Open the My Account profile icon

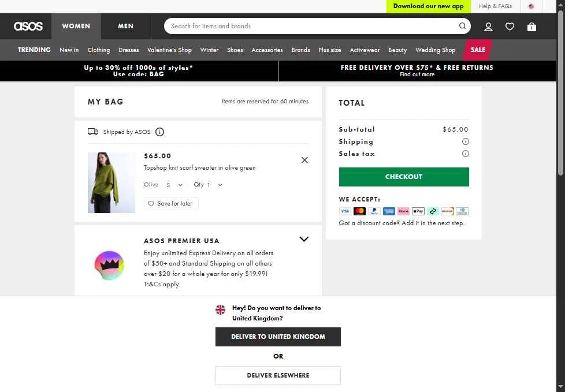click(x=488, y=27)
